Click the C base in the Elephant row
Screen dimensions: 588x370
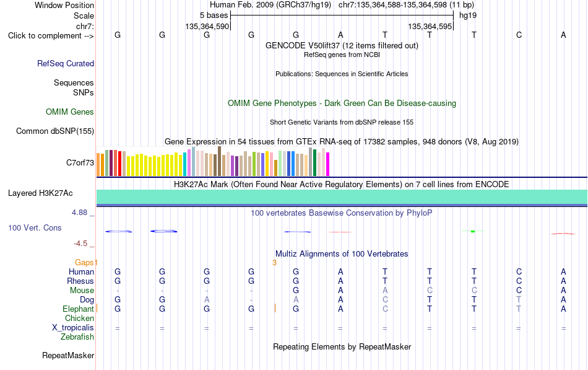pyautogui.click(x=385, y=309)
